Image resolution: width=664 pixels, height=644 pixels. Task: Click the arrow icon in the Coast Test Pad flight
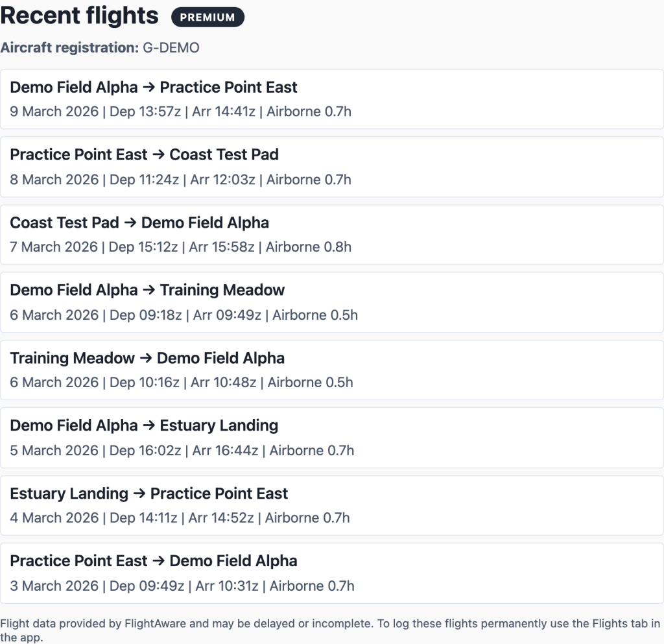pos(129,222)
